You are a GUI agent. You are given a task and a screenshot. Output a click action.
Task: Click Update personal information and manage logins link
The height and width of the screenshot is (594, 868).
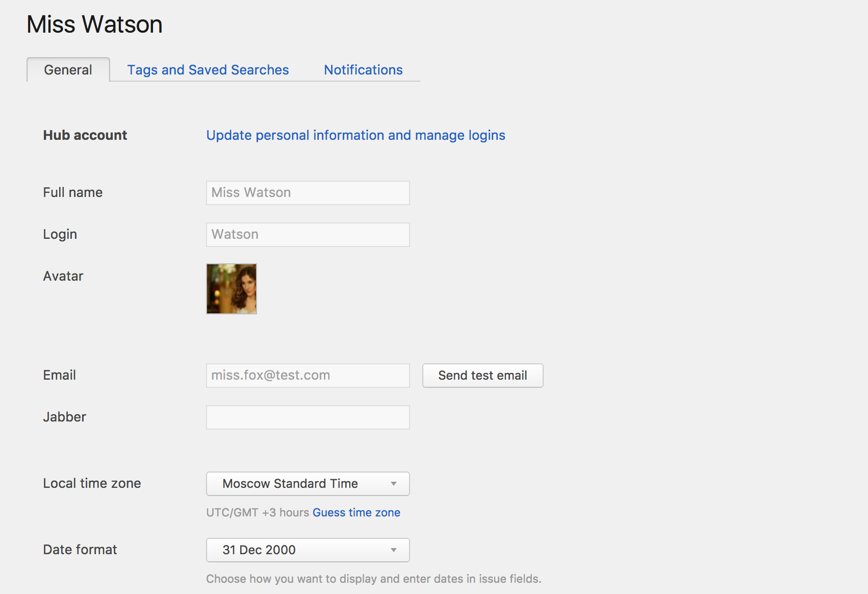355,135
